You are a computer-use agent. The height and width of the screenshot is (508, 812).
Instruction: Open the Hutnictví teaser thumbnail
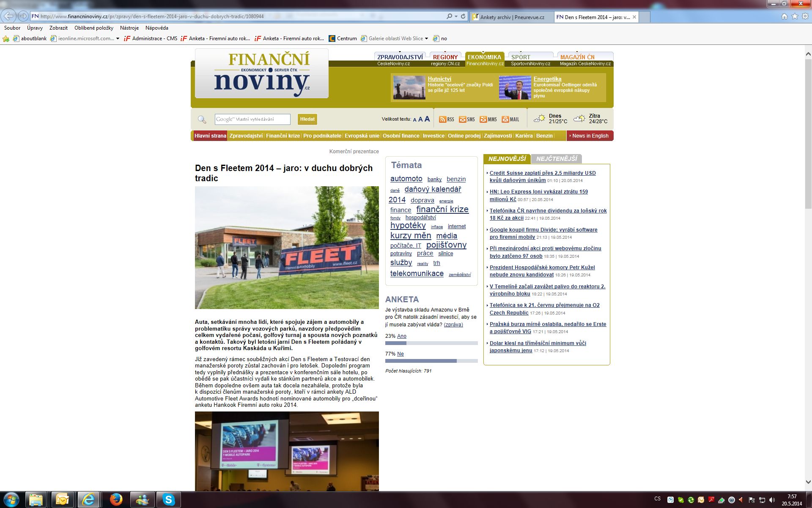point(409,88)
